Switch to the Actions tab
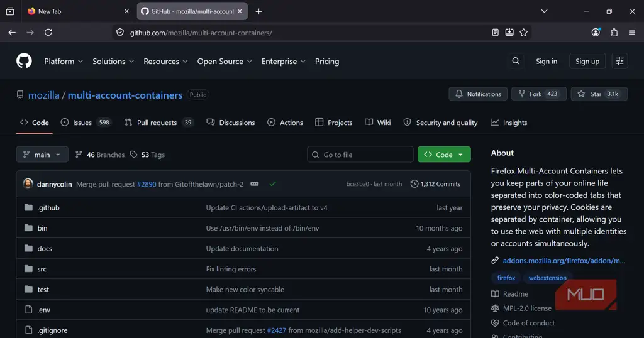This screenshot has height=338, width=644. click(285, 123)
